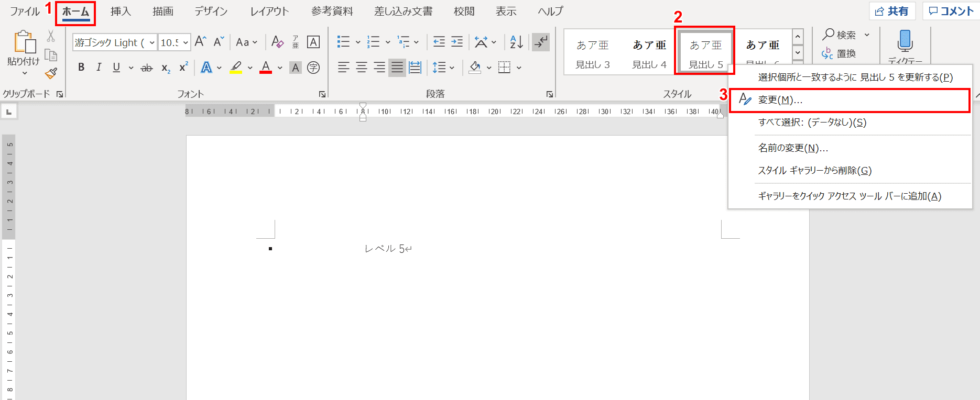This screenshot has width=980, height=400.
Task: Select 変更(M)... from context menu
Action: click(850, 100)
